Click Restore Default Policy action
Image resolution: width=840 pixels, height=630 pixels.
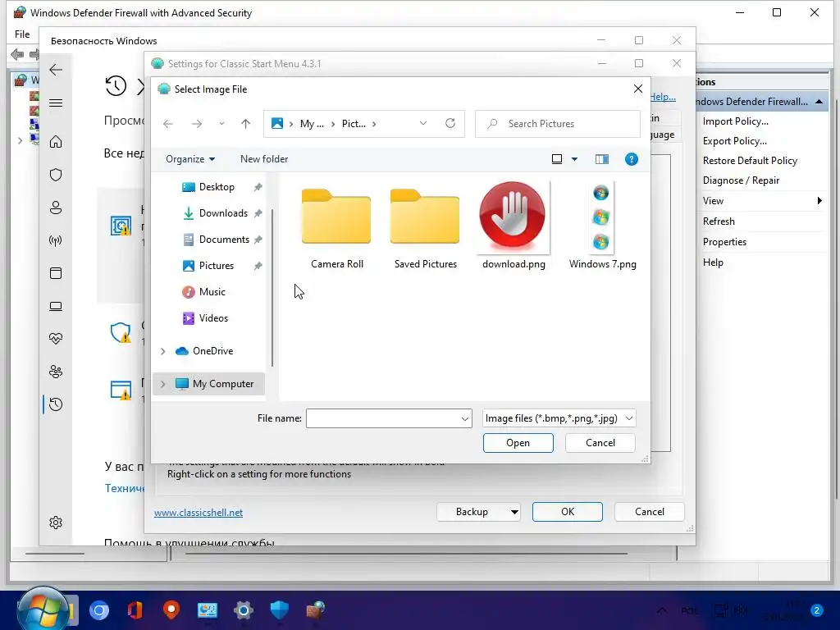[x=750, y=161]
